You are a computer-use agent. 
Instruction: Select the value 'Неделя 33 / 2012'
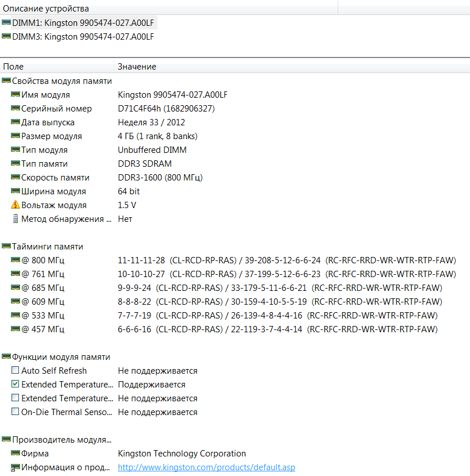click(x=152, y=122)
